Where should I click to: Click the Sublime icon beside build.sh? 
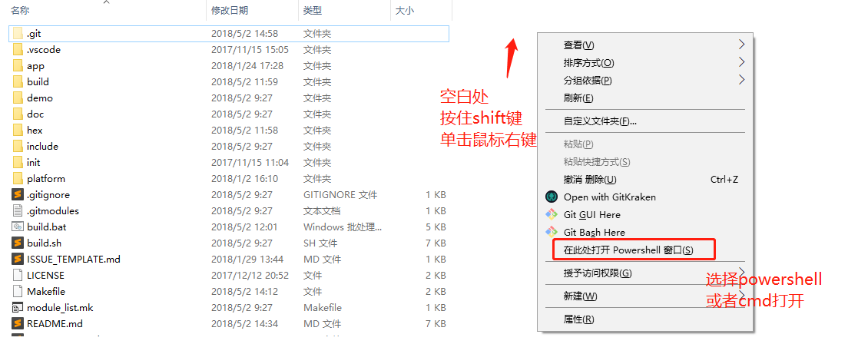(17, 243)
